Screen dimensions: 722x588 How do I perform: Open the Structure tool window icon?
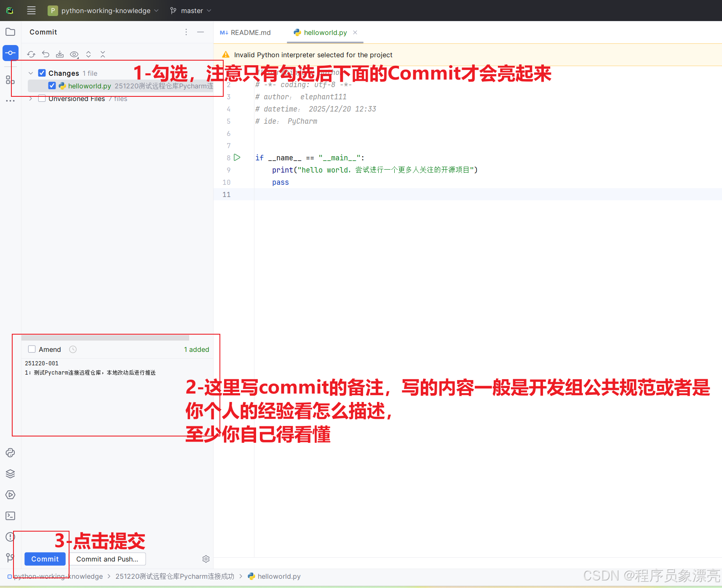pos(11,80)
